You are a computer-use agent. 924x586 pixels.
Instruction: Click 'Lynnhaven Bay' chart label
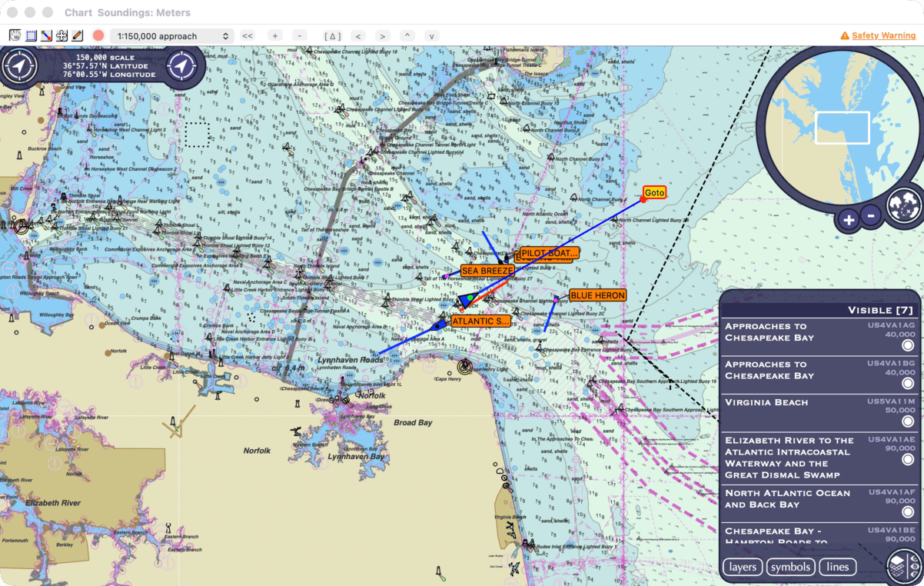(356, 456)
